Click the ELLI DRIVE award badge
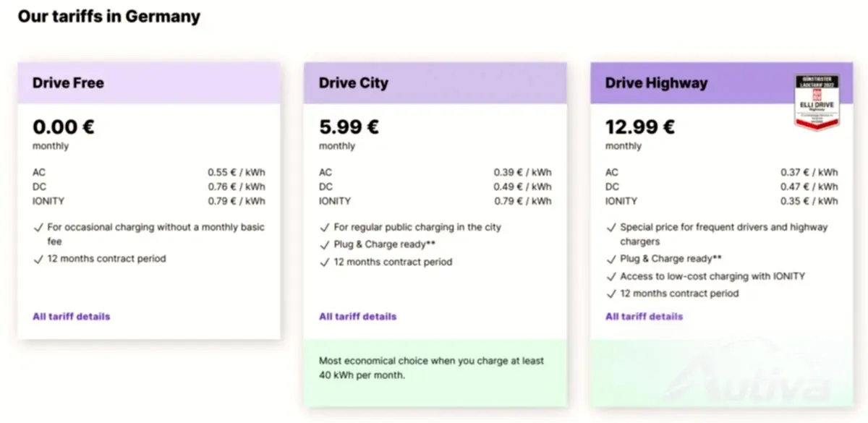 [x=816, y=103]
